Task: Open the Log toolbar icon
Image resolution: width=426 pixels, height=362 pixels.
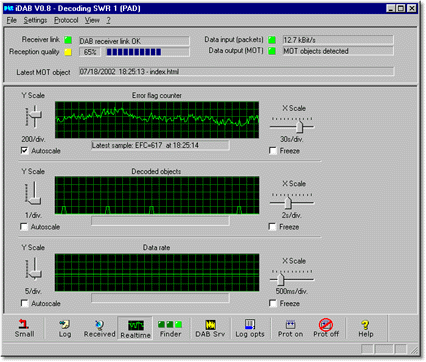Action: 65,328
